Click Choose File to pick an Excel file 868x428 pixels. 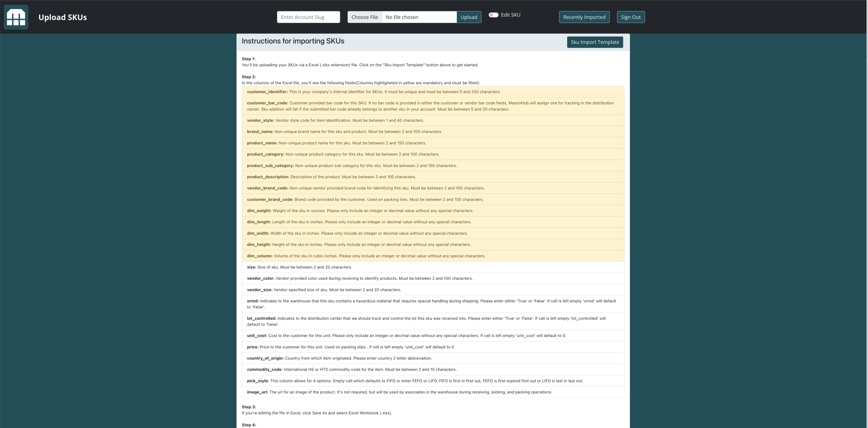click(364, 17)
